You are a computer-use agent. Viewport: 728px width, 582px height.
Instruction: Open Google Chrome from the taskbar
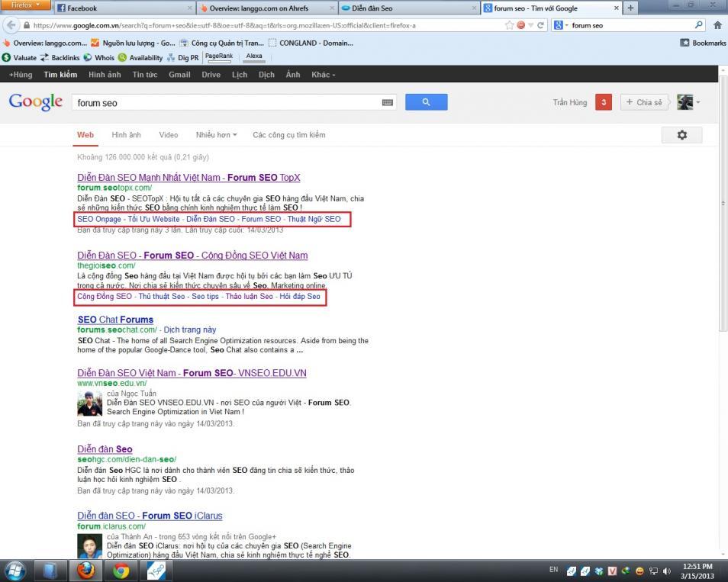pyautogui.click(x=121, y=571)
